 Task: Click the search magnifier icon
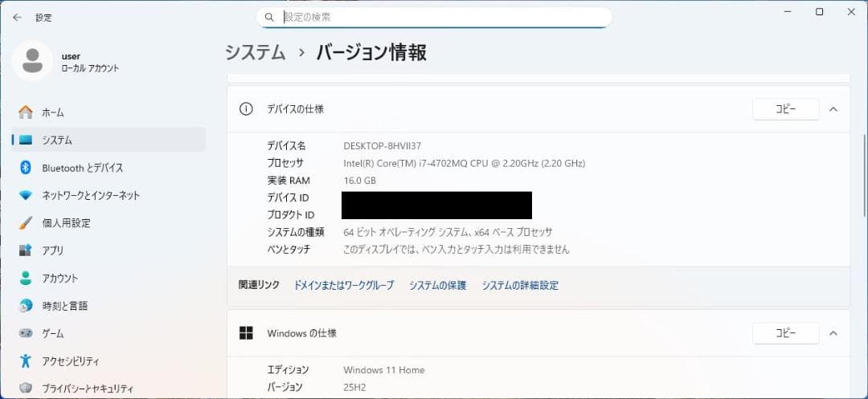[x=269, y=18]
